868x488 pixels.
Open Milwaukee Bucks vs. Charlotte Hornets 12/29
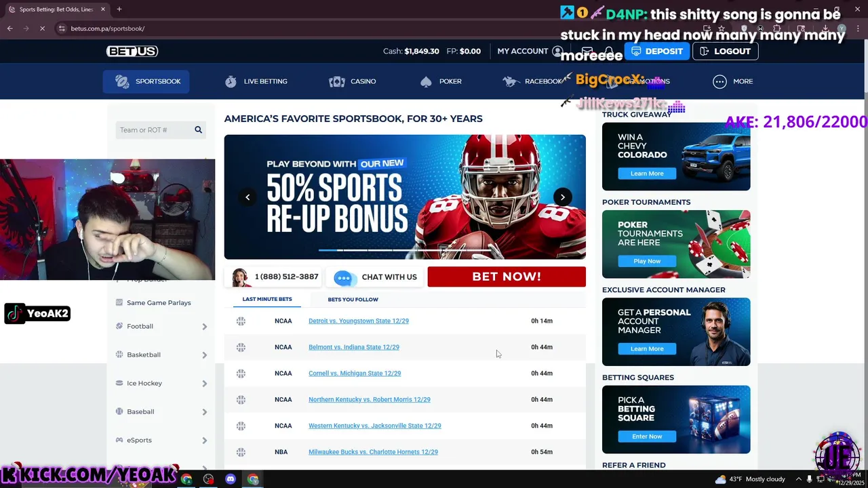click(373, 452)
